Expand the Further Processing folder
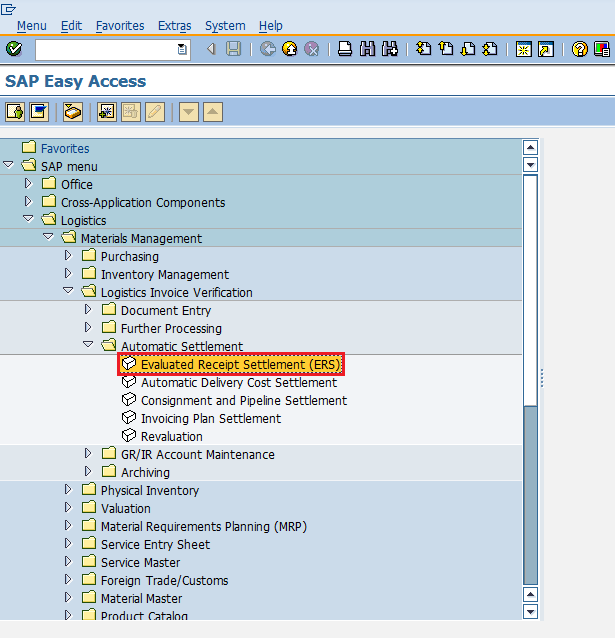 point(88,328)
